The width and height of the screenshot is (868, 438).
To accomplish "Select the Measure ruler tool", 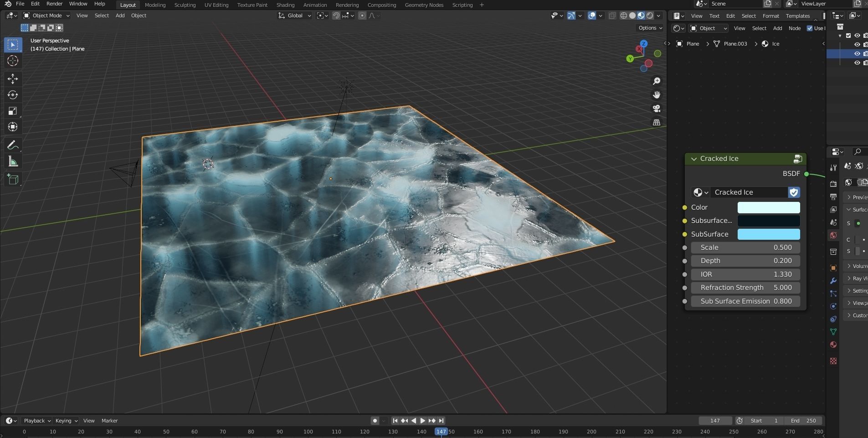I will click(x=13, y=161).
